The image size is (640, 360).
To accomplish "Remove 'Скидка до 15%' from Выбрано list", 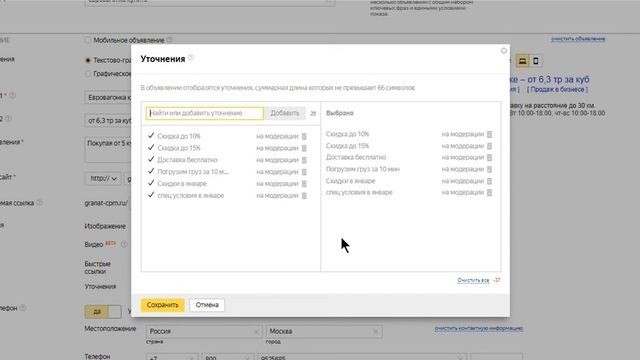I will pos(489,146).
